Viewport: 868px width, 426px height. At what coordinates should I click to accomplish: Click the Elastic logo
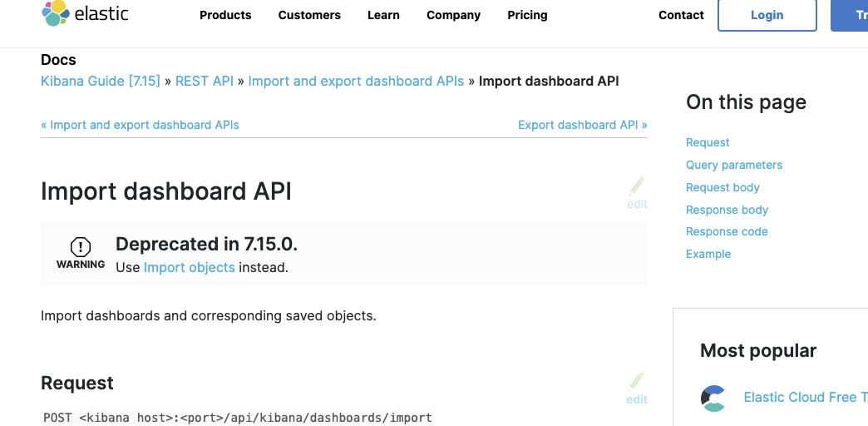85,13
